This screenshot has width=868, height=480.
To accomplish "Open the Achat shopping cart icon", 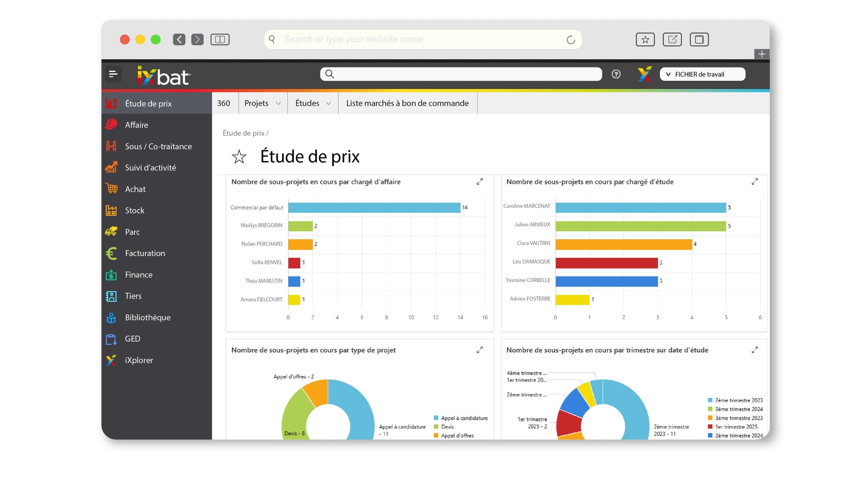I will click(x=112, y=189).
